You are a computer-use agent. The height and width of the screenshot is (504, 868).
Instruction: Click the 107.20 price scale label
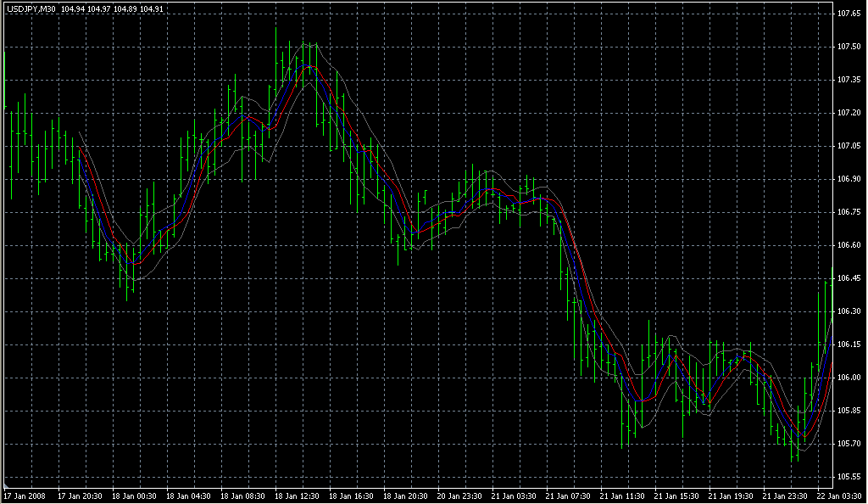click(x=849, y=113)
